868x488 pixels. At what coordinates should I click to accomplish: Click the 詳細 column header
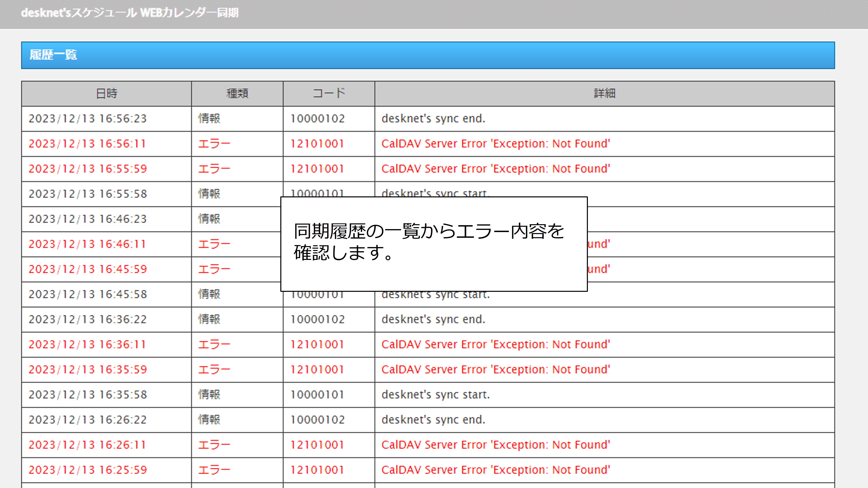tap(604, 93)
